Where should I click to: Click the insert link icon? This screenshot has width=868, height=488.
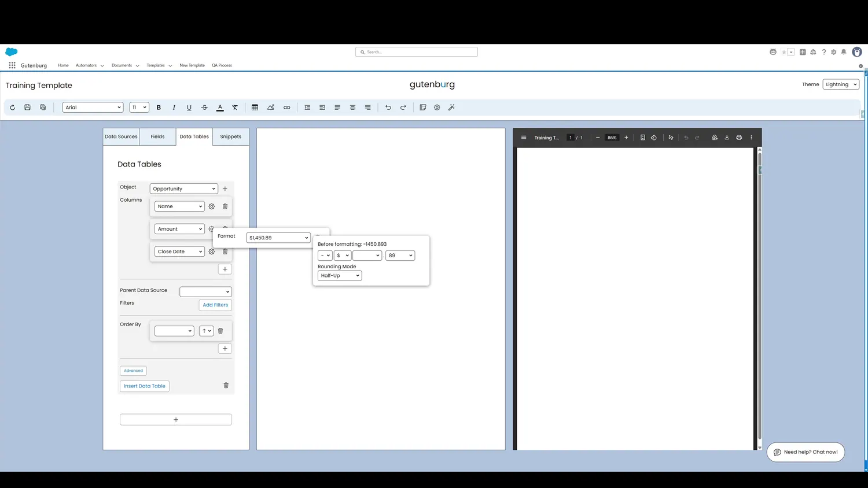tap(286, 108)
